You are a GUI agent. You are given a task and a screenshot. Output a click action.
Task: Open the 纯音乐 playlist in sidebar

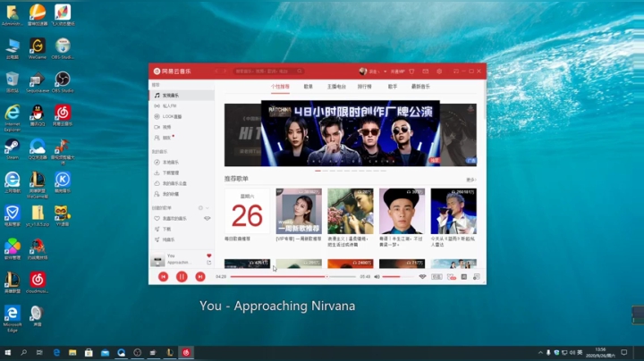pyautogui.click(x=182, y=239)
